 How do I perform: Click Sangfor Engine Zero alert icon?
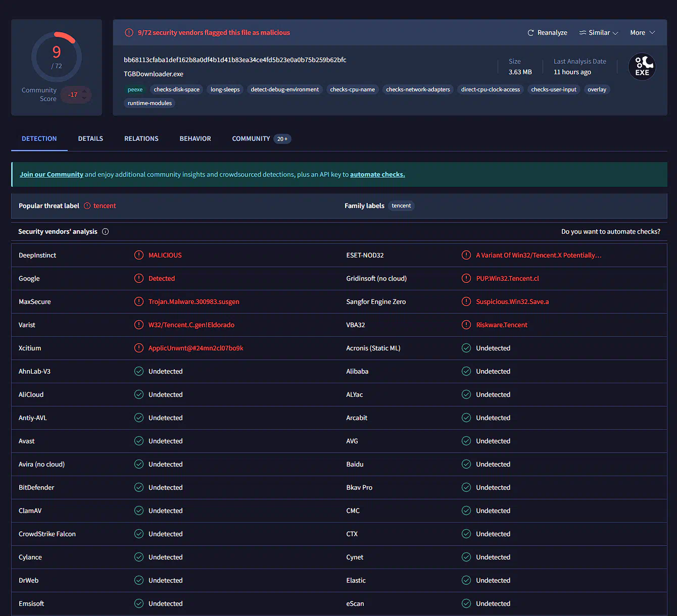click(466, 302)
